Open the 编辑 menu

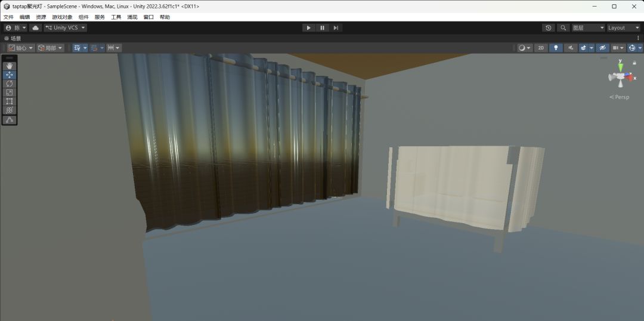coord(24,17)
